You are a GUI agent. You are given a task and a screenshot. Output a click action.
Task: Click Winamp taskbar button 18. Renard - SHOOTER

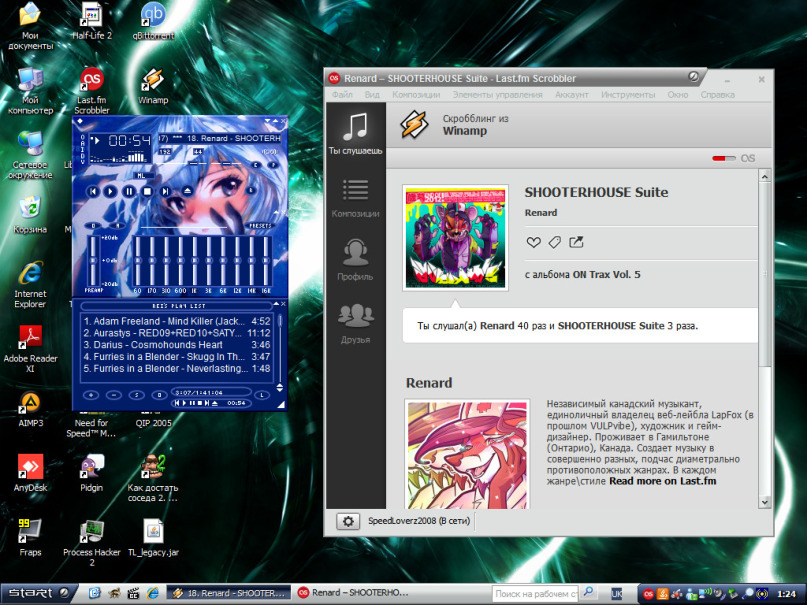(x=228, y=593)
